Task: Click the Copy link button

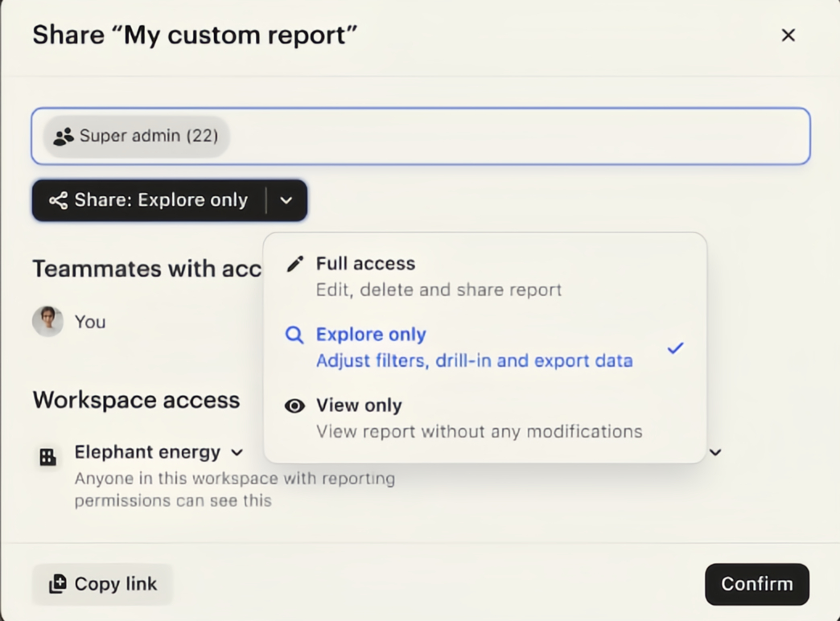Action: (x=102, y=584)
